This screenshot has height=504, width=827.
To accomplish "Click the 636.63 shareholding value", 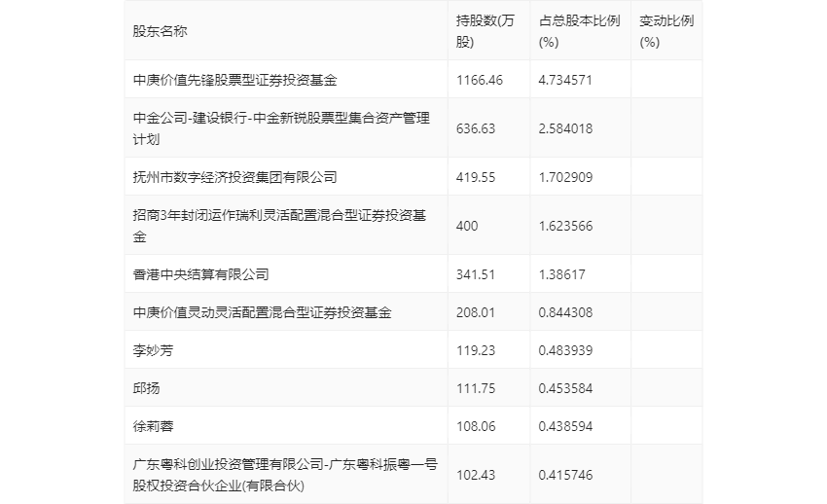I will [476, 128].
